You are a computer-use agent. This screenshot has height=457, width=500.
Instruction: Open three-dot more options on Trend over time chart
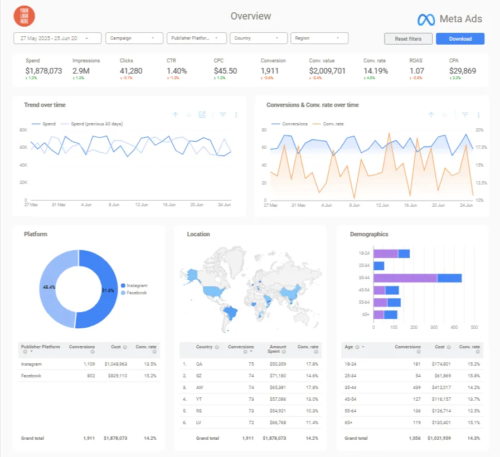236,115
